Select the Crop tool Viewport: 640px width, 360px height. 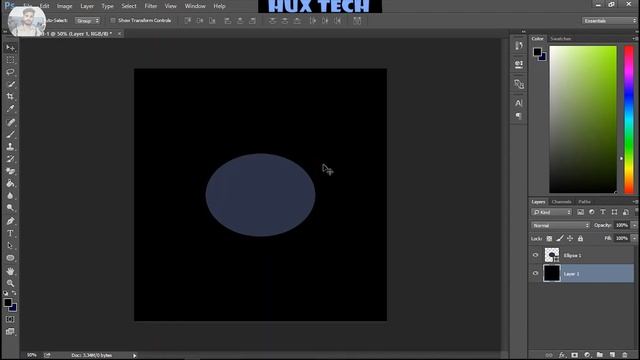(x=10, y=97)
